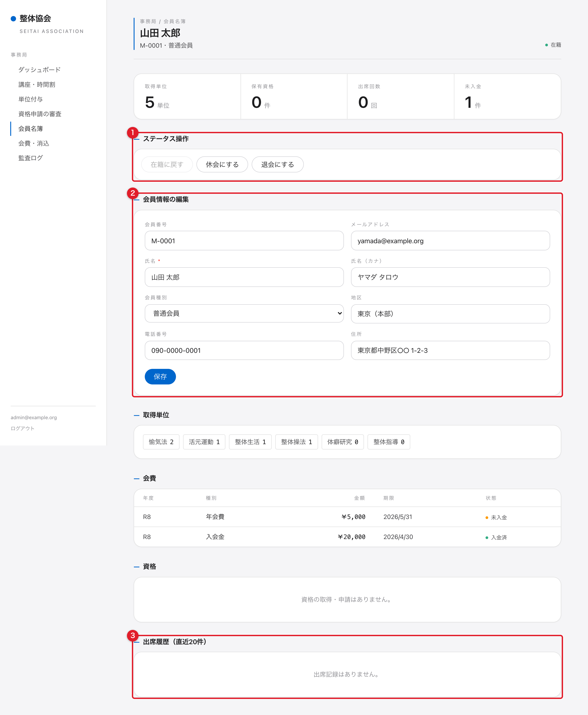This screenshot has height=715, width=588.
Task: Click the 整体指導 0 unit chip
Action: click(x=389, y=442)
